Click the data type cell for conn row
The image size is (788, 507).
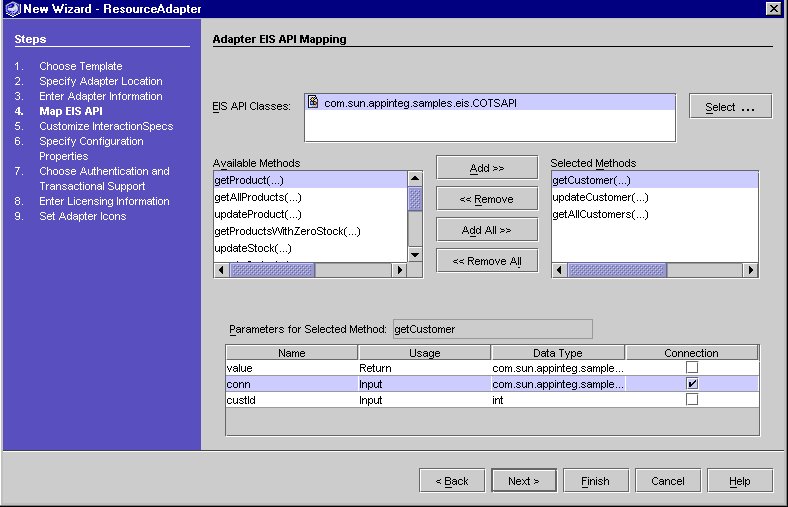point(558,384)
